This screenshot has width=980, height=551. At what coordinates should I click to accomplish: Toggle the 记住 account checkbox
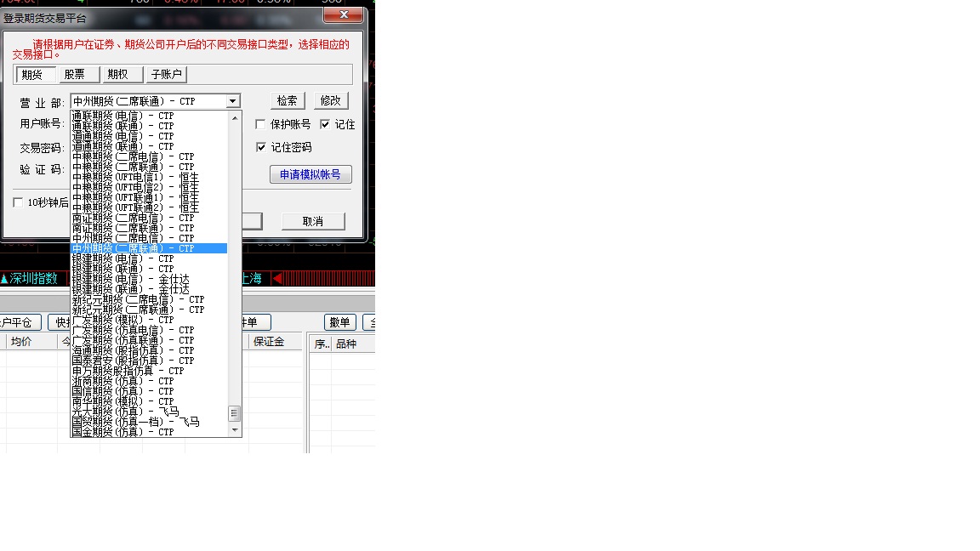click(x=325, y=124)
